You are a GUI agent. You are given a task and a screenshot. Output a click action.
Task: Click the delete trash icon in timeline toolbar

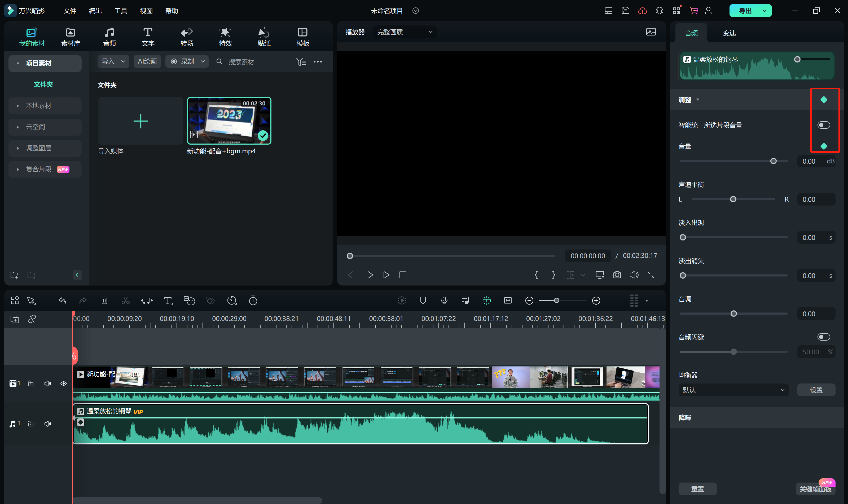(x=104, y=301)
